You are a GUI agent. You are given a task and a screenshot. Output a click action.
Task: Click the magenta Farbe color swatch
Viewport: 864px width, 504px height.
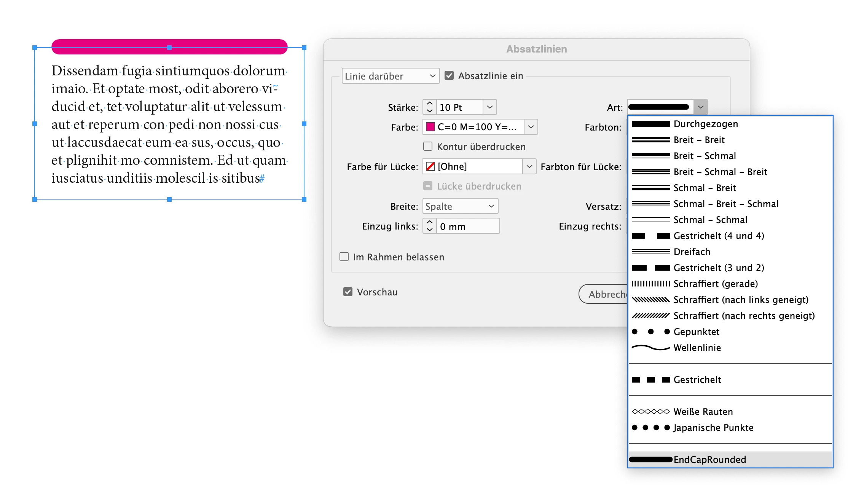(430, 127)
